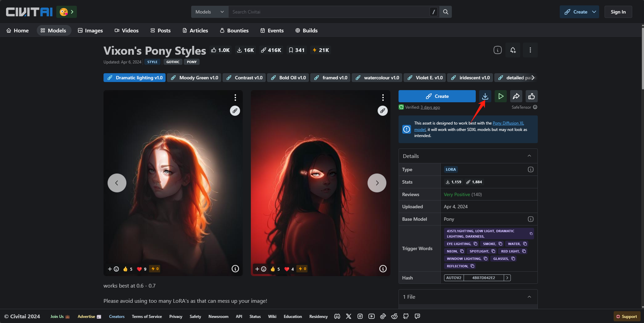Click the GOTHIC tag
Image resolution: width=644 pixels, height=323 pixels.
[173, 62]
